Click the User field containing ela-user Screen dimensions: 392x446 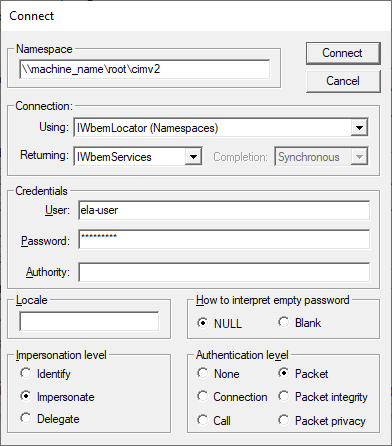[224, 210]
